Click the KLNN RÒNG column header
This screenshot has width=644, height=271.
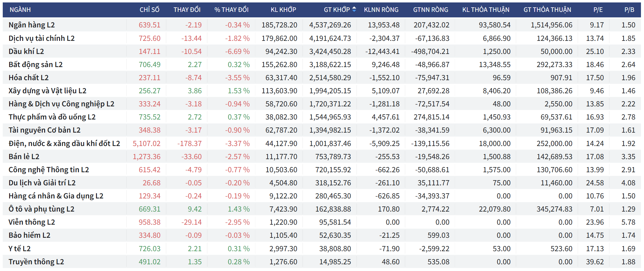381,10
